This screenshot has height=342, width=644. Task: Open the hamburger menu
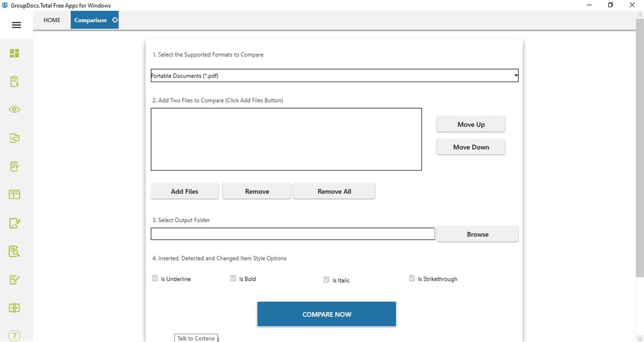(17, 25)
